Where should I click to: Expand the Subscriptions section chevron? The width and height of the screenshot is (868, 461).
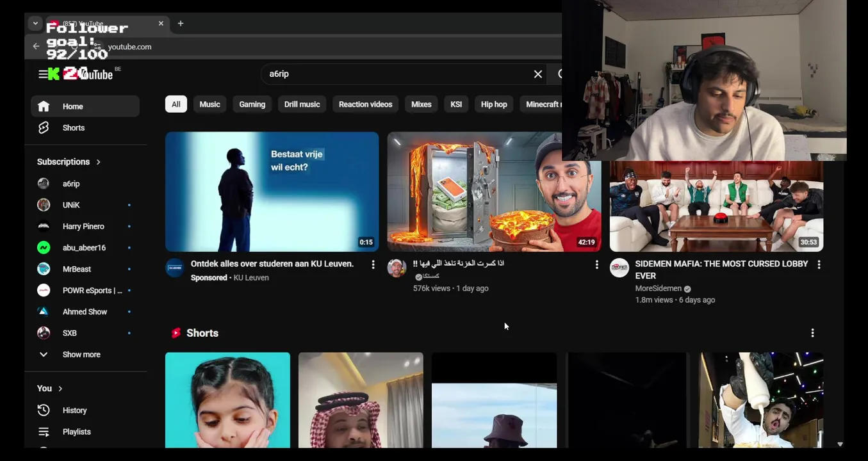pyautogui.click(x=98, y=162)
